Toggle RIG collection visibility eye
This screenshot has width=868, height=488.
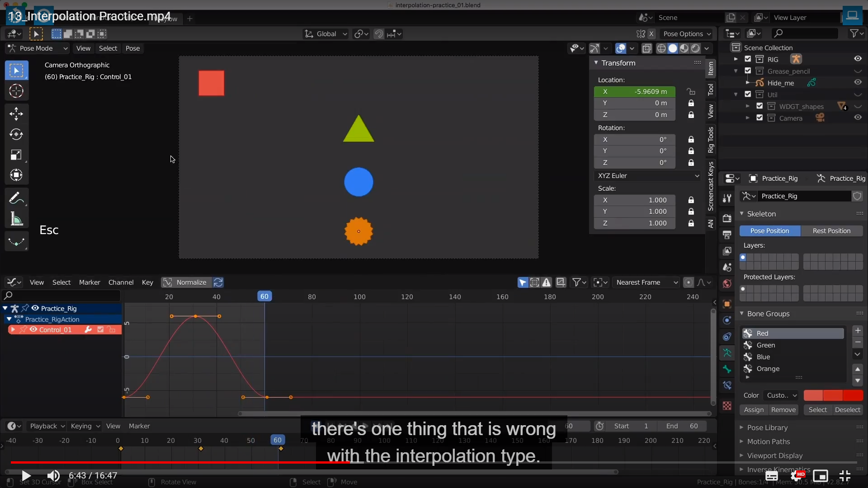pos(858,59)
